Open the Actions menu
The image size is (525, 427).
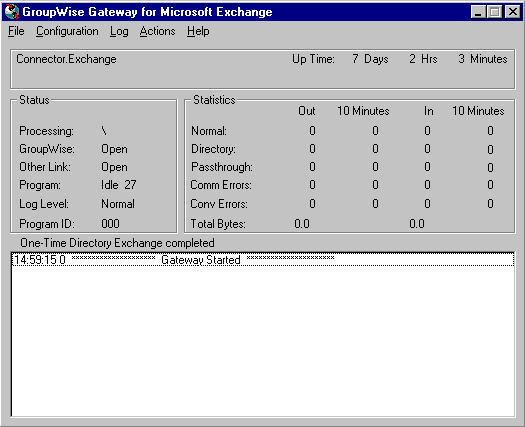[157, 31]
